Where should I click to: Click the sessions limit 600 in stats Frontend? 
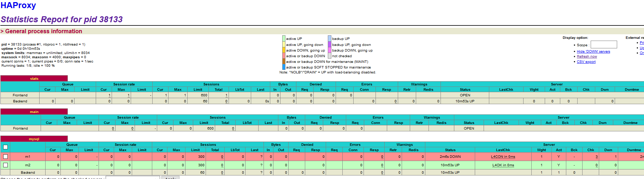204,95
